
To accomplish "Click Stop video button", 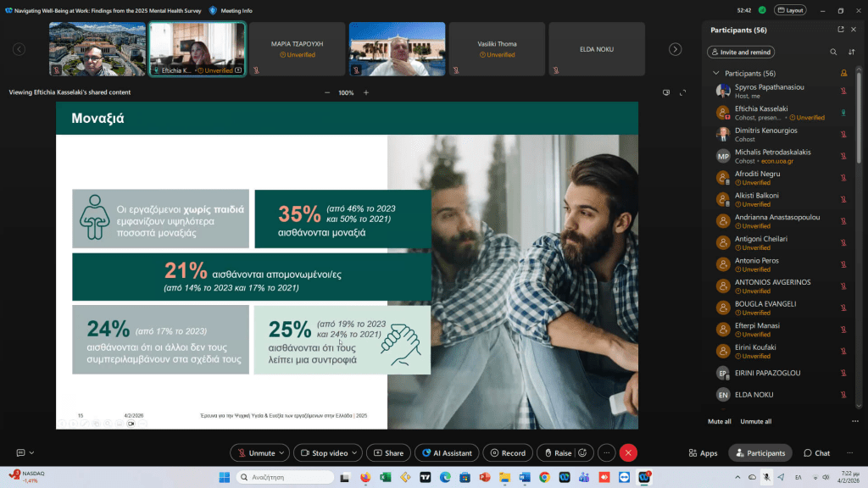I will click(325, 452).
